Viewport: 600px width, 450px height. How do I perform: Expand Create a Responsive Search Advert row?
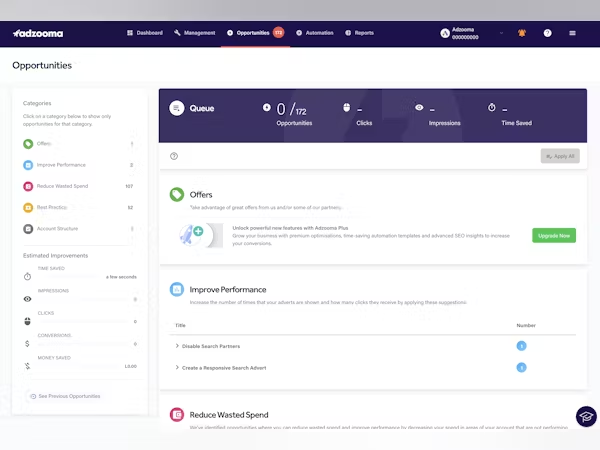point(177,368)
